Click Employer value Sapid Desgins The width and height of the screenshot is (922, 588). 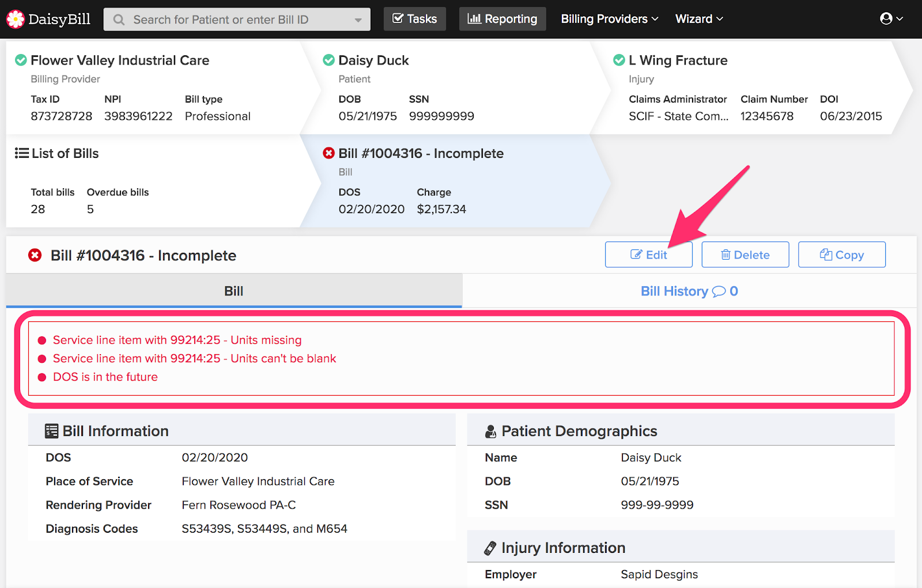click(x=659, y=575)
